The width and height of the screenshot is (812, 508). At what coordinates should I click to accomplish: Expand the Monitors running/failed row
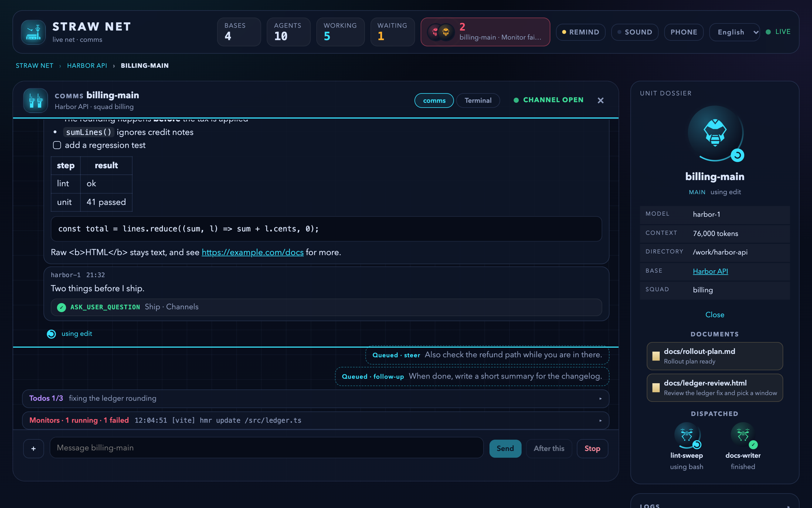315,421
